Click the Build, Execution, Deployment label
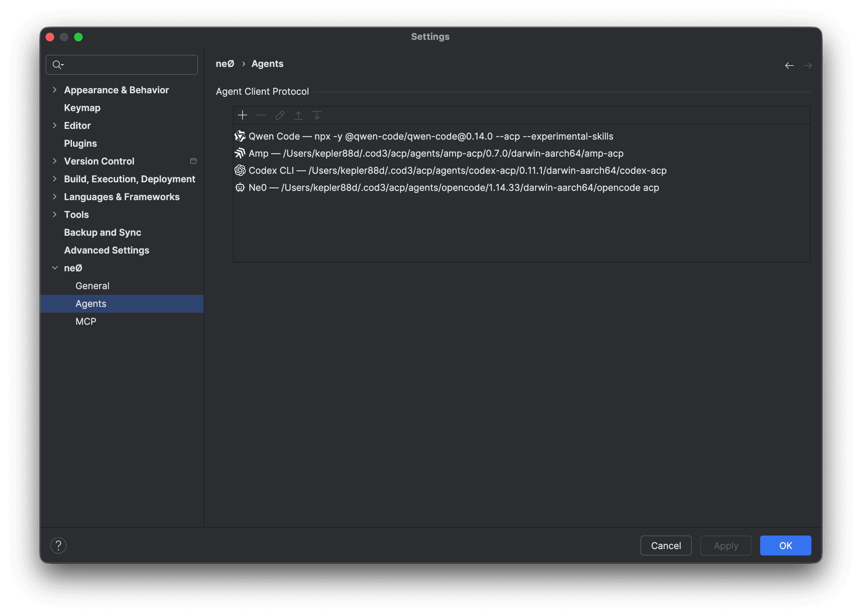The width and height of the screenshot is (862, 616). (x=129, y=179)
